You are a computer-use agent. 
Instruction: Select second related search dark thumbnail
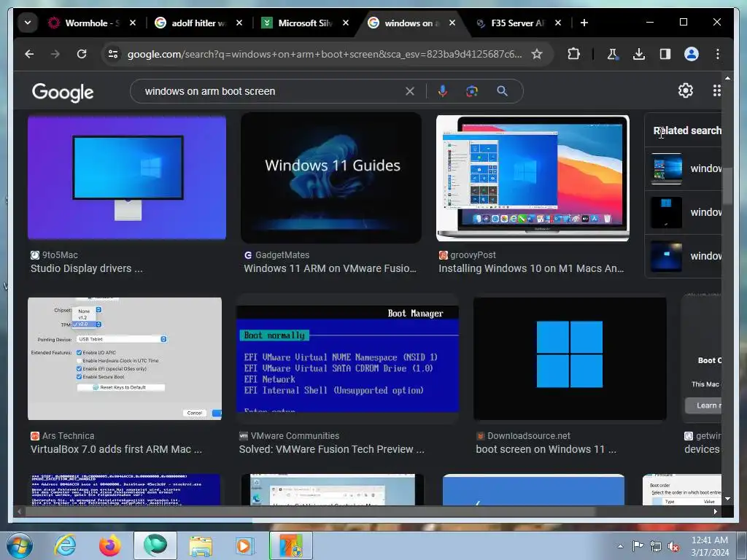pos(667,212)
